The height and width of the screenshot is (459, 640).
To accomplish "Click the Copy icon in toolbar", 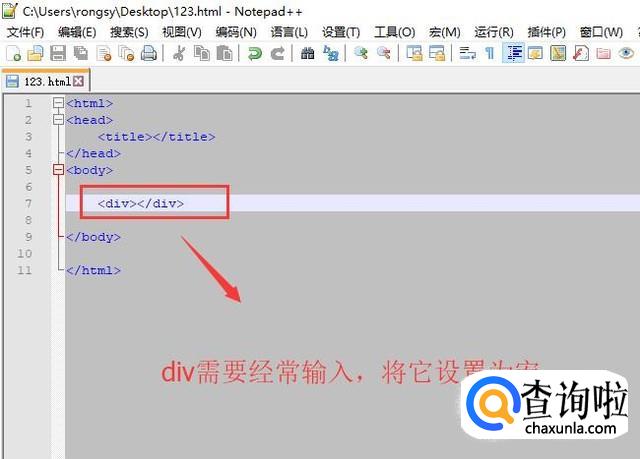I will pyautogui.click(x=202, y=53).
